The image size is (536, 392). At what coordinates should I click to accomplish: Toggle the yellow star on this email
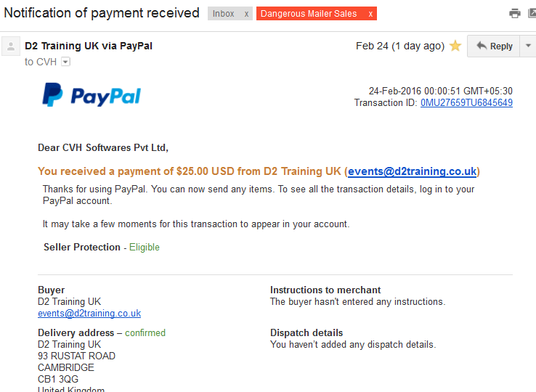[x=455, y=46]
